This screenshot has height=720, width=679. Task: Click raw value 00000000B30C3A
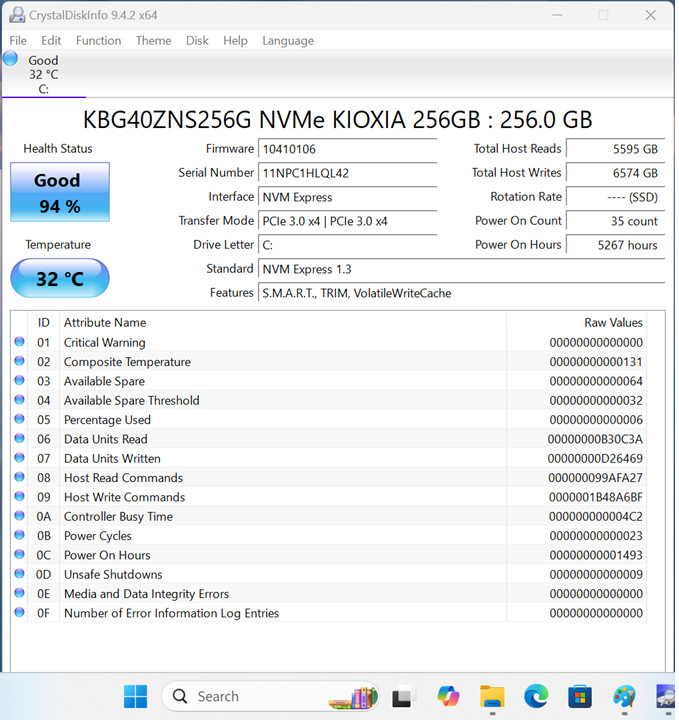(x=595, y=439)
